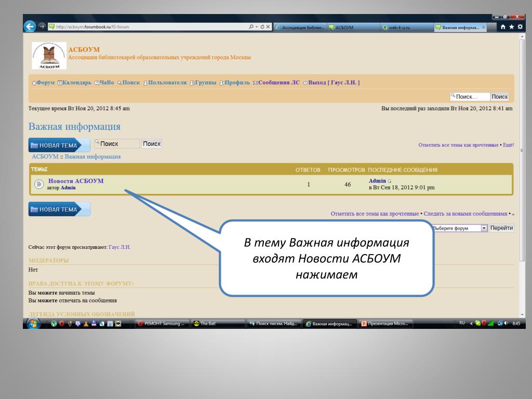Screen dimensions: 532x399
Task: Switch to the web-4-u.ru tab
Action: (x=406, y=28)
